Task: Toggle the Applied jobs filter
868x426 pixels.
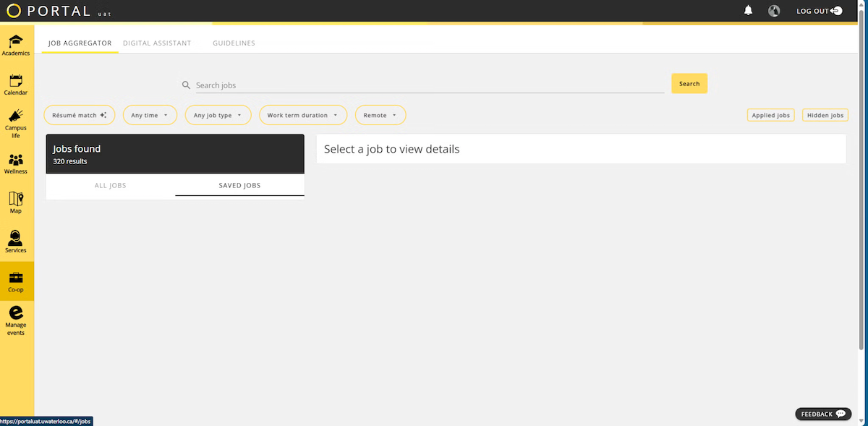Action: click(770, 114)
